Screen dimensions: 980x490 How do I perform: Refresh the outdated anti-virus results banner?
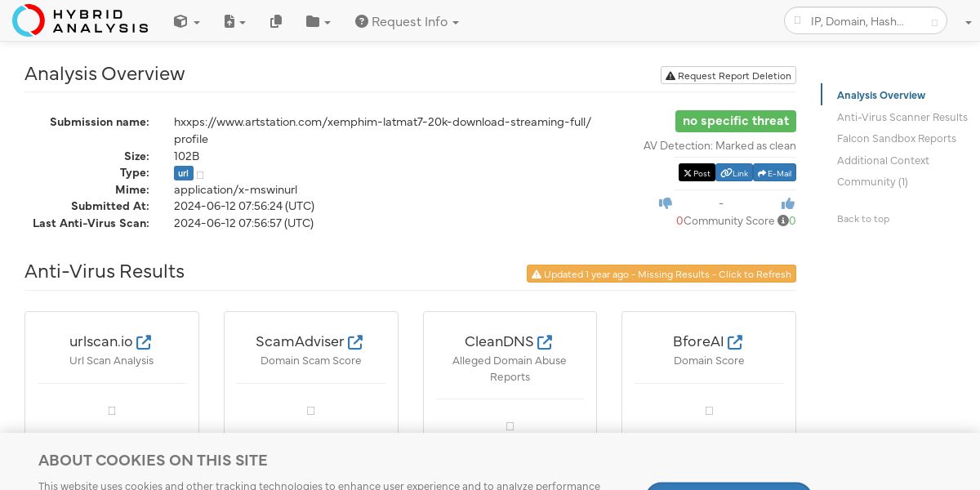[x=661, y=274]
